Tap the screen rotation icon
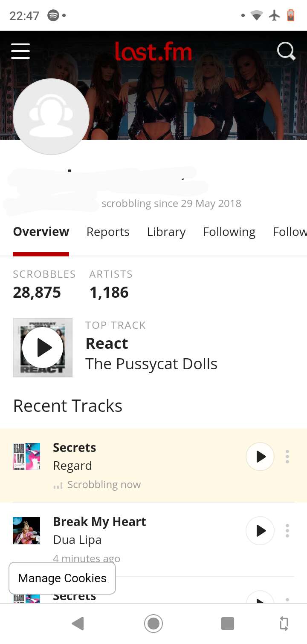 (x=284, y=624)
